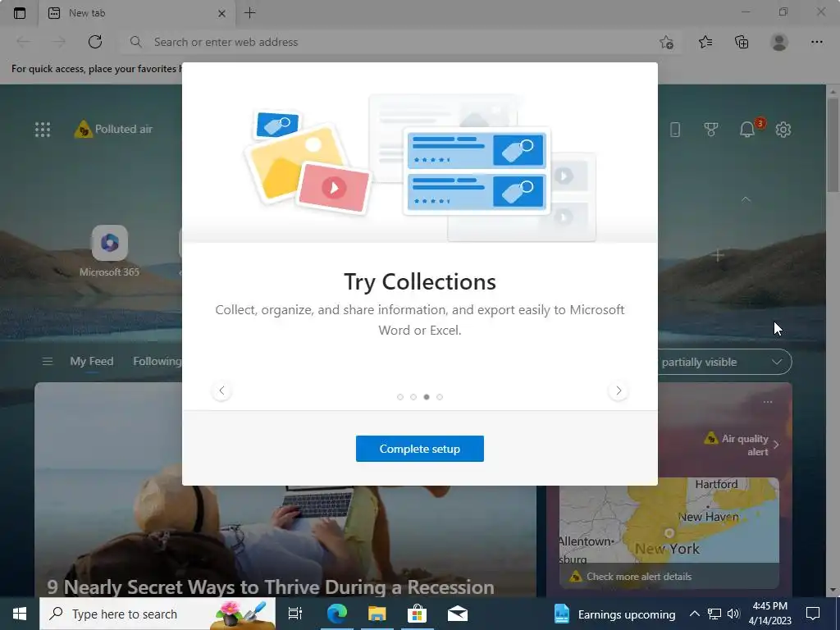840x630 pixels.
Task: Open Settings and more ellipsis menu
Action: [x=816, y=42]
